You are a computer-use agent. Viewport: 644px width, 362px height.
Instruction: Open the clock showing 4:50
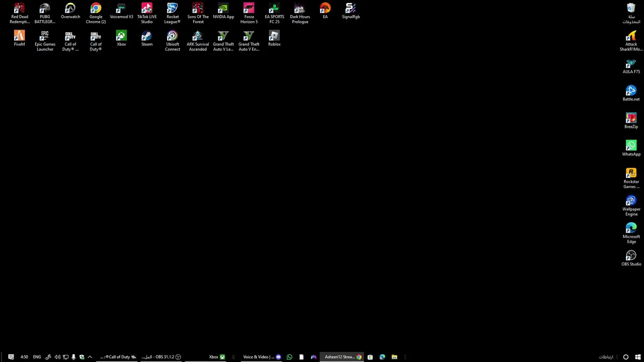[x=24, y=357]
